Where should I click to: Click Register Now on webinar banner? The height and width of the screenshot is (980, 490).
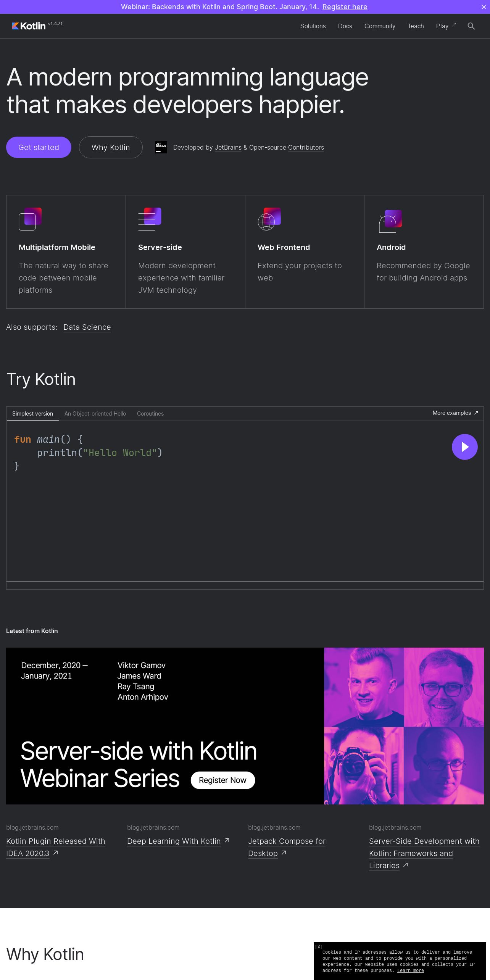click(x=222, y=780)
